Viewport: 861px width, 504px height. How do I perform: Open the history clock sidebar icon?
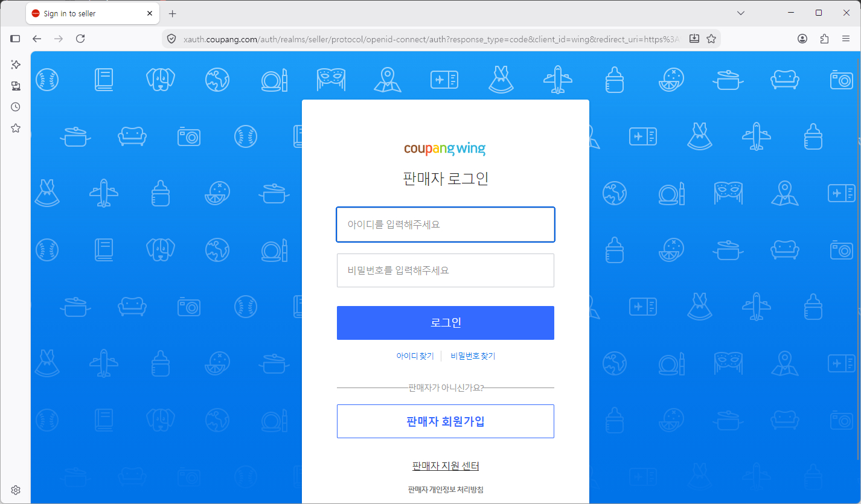pyautogui.click(x=16, y=107)
